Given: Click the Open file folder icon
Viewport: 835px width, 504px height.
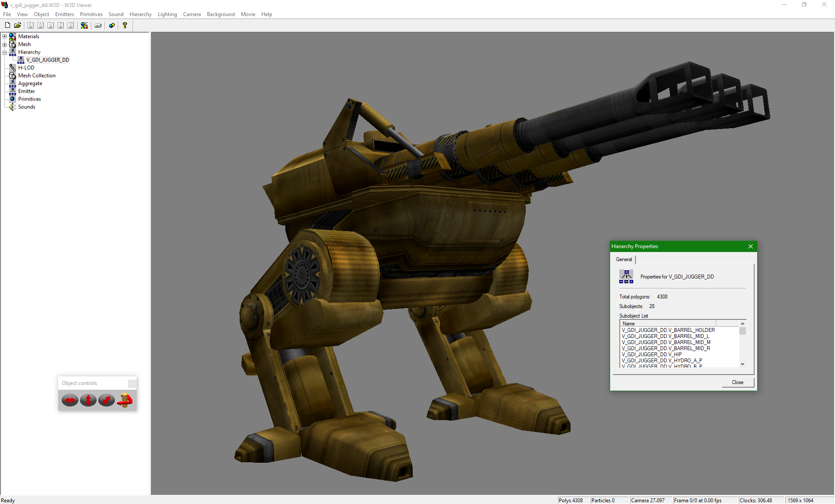Looking at the screenshot, I should 17,25.
